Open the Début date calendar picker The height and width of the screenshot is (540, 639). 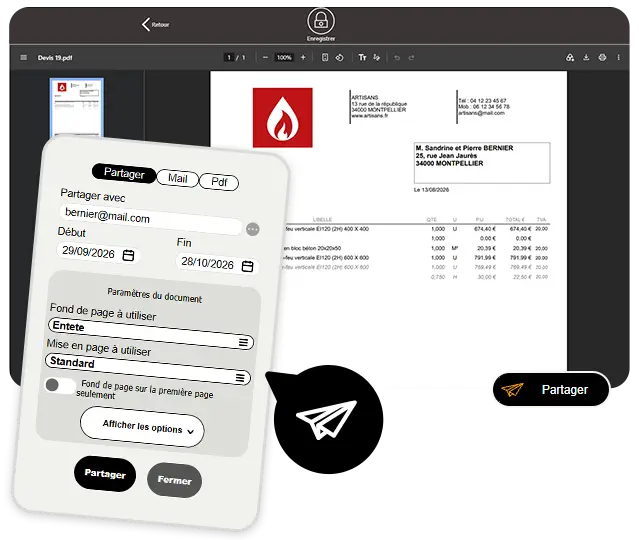(128, 256)
